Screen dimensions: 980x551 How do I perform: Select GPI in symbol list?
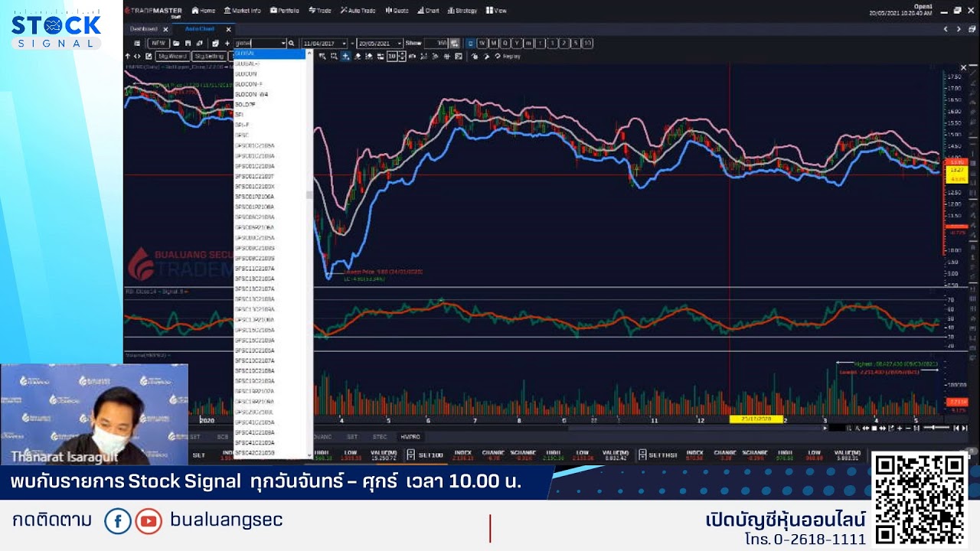pyautogui.click(x=269, y=115)
